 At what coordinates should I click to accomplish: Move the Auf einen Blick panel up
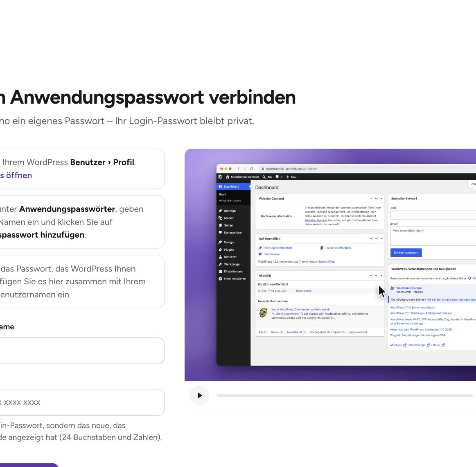(371, 238)
